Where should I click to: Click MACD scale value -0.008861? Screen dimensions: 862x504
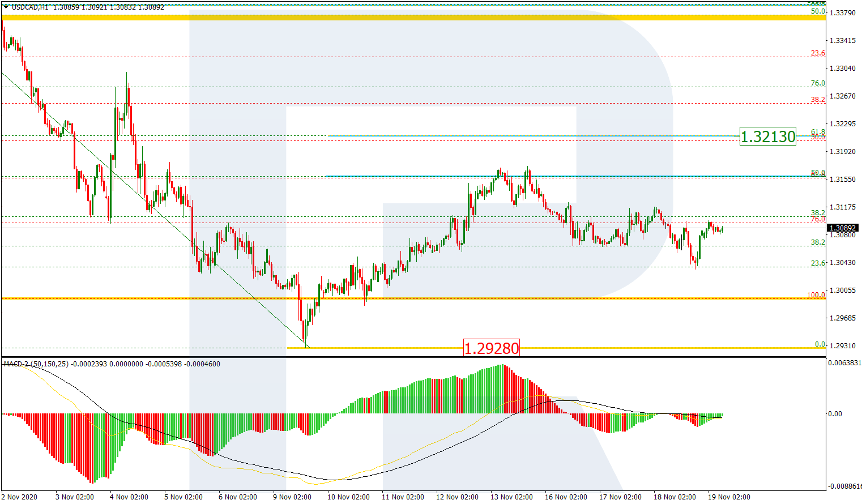[844, 486]
